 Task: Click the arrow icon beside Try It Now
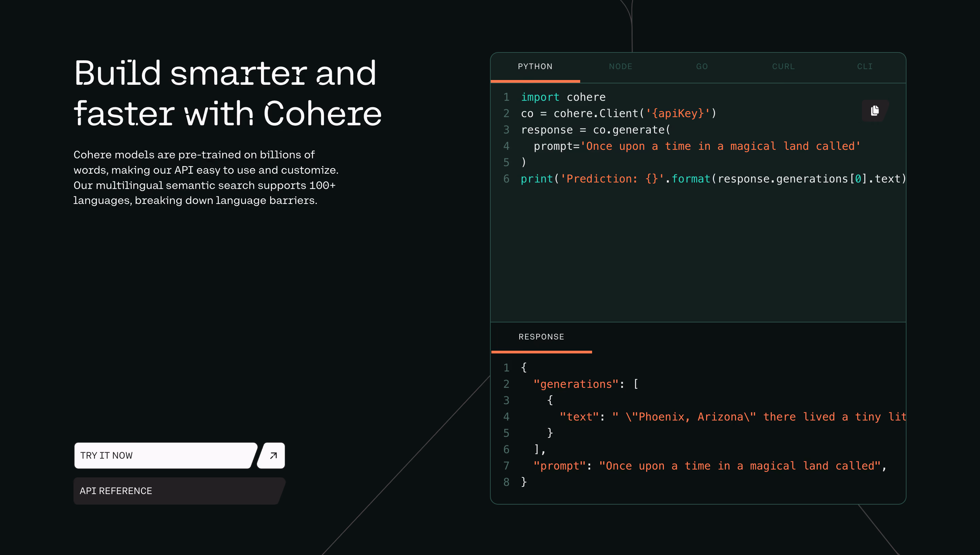pos(272,456)
